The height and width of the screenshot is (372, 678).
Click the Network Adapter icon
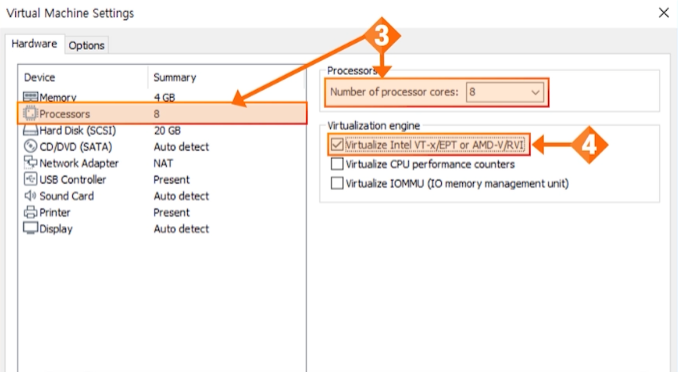30,162
